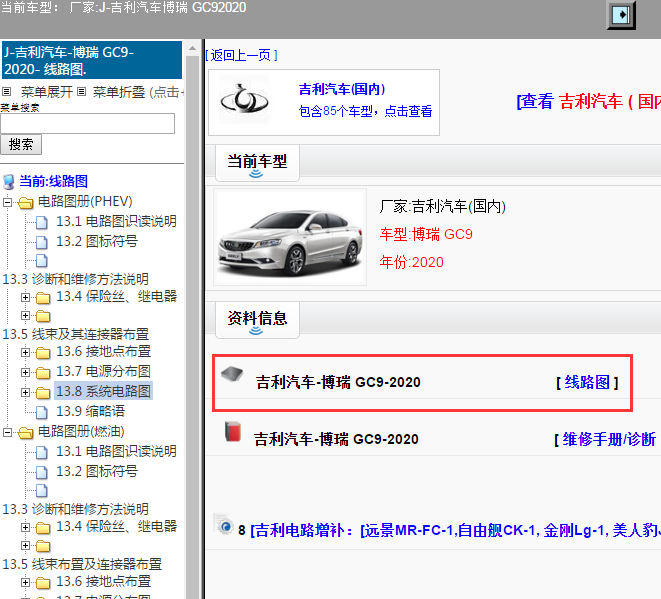Select the 资料信息 tab header

pos(257,319)
